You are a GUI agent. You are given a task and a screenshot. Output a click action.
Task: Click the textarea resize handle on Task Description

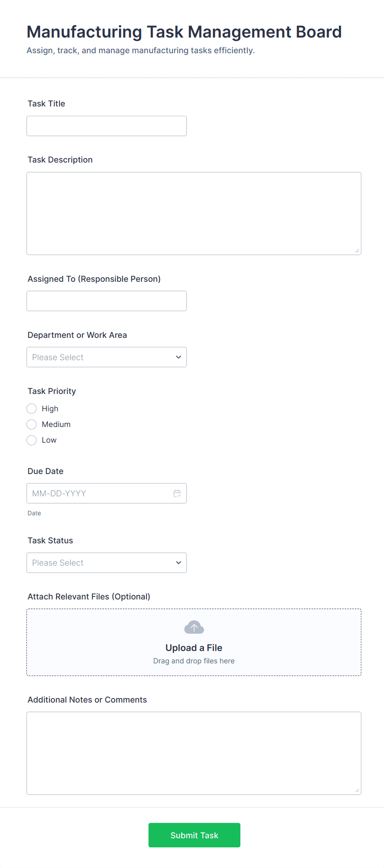pyautogui.click(x=358, y=251)
